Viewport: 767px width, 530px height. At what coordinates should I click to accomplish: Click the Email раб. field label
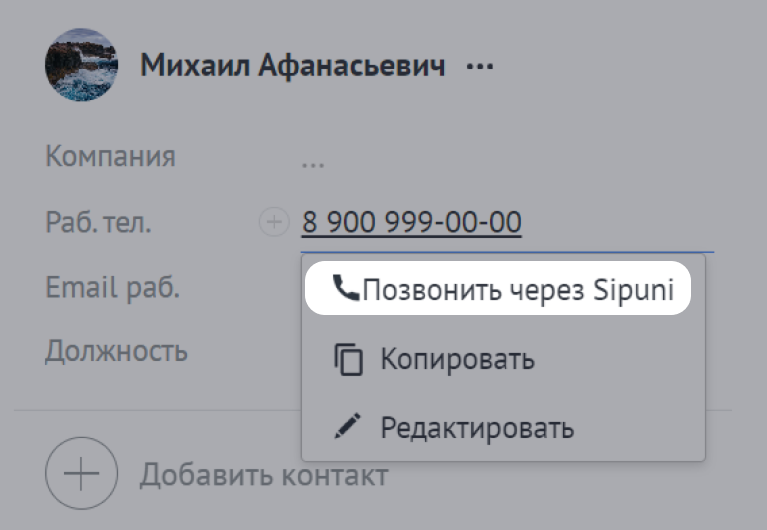[113, 287]
